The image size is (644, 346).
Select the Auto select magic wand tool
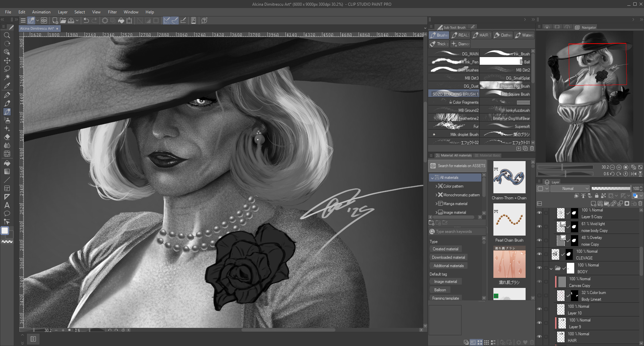[7, 77]
